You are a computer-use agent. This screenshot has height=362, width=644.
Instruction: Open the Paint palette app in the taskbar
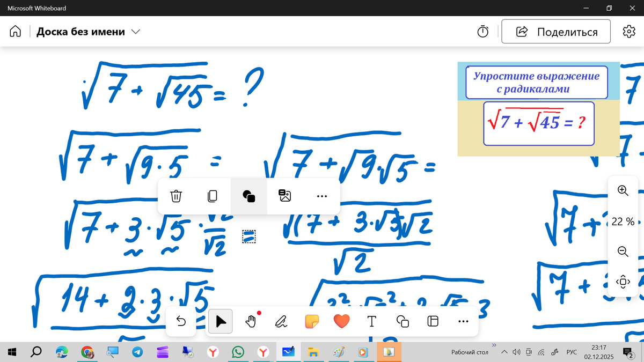339,352
